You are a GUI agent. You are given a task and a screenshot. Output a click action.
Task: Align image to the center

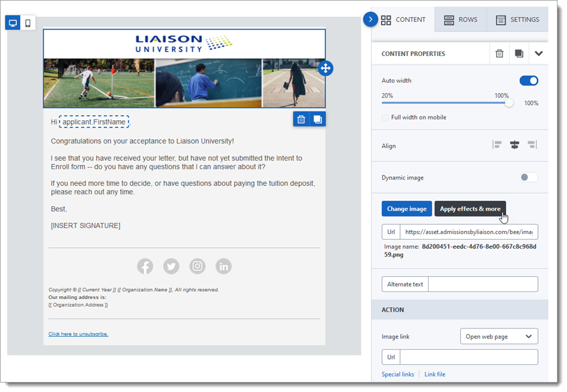[x=515, y=145]
